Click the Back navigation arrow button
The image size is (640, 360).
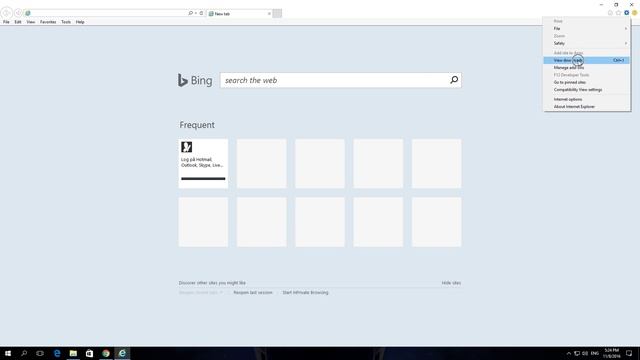[x=7, y=13]
